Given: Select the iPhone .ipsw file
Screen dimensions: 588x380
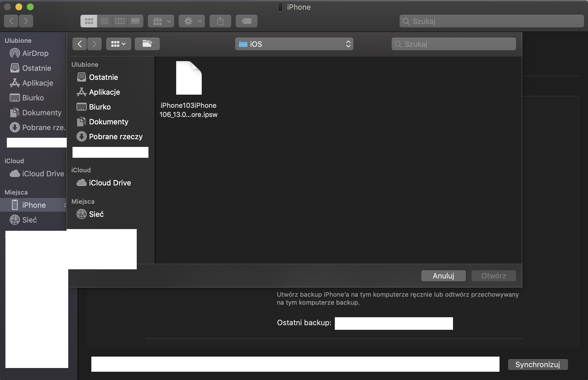Looking at the screenshot, I should coord(189,78).
